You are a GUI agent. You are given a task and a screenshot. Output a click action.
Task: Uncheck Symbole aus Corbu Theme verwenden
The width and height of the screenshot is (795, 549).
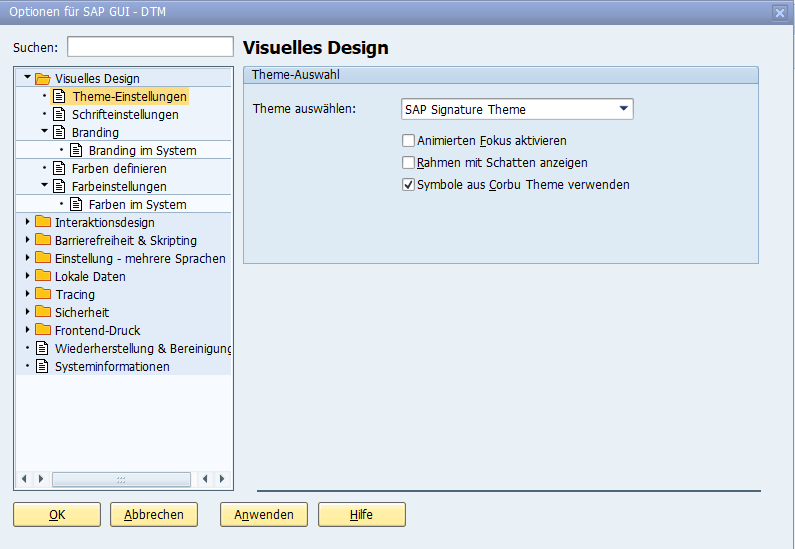click(x=408, y=184)
